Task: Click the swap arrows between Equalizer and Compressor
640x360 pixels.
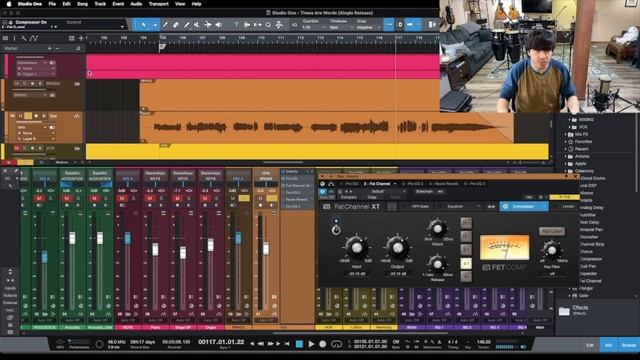Action: [x=491, y=207]
